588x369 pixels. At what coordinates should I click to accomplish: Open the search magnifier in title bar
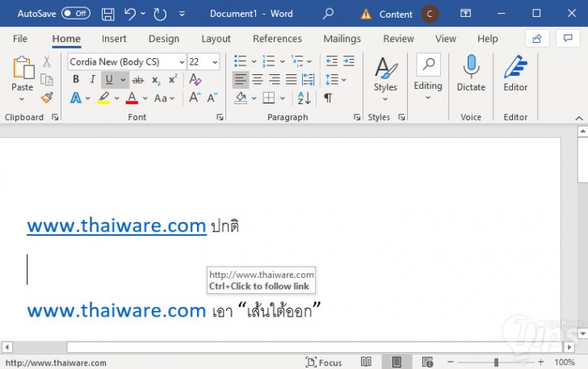point(328,14)
